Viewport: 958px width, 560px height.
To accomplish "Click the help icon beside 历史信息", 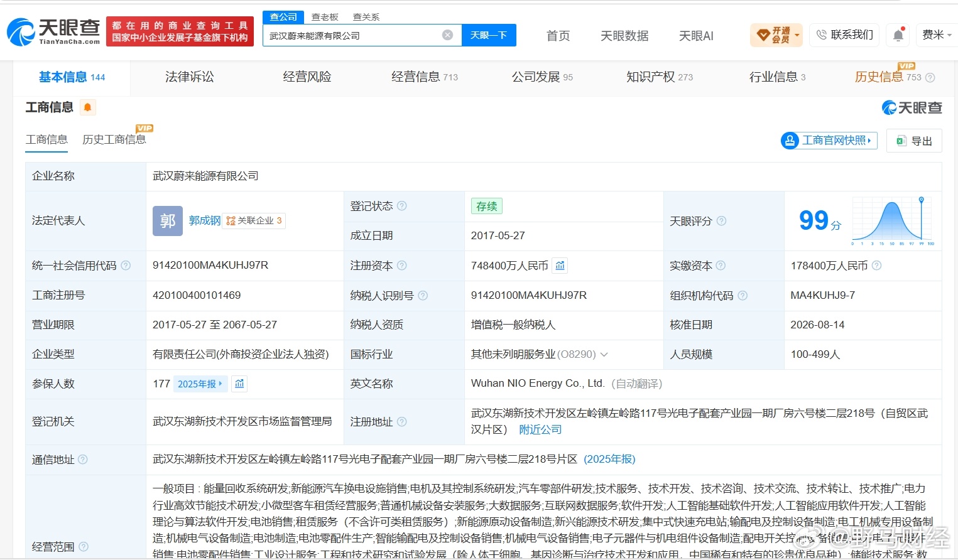I will 930,78.
